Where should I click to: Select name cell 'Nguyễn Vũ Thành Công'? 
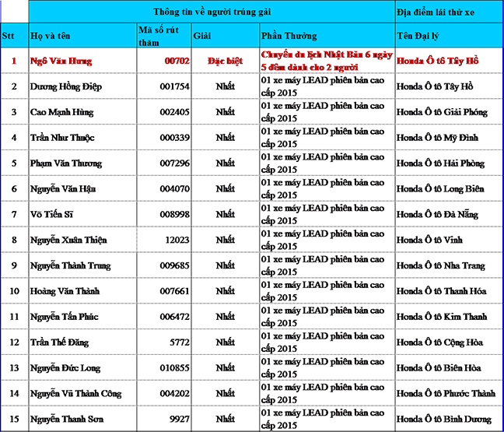(82, 393)
